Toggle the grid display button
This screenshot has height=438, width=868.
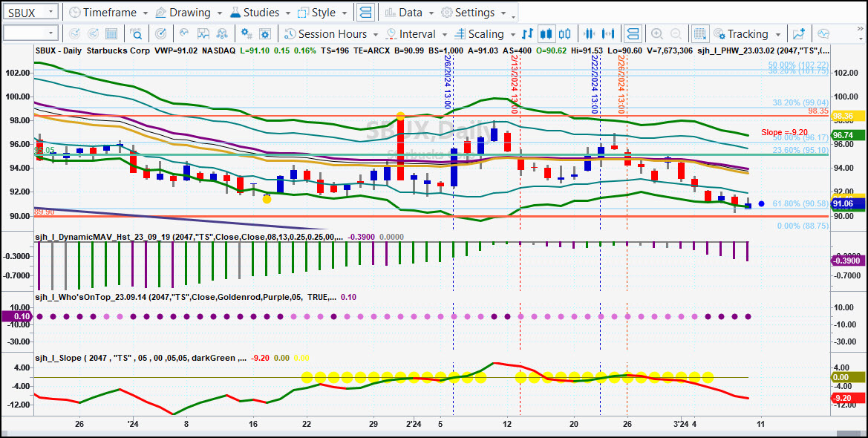[700, 33]
